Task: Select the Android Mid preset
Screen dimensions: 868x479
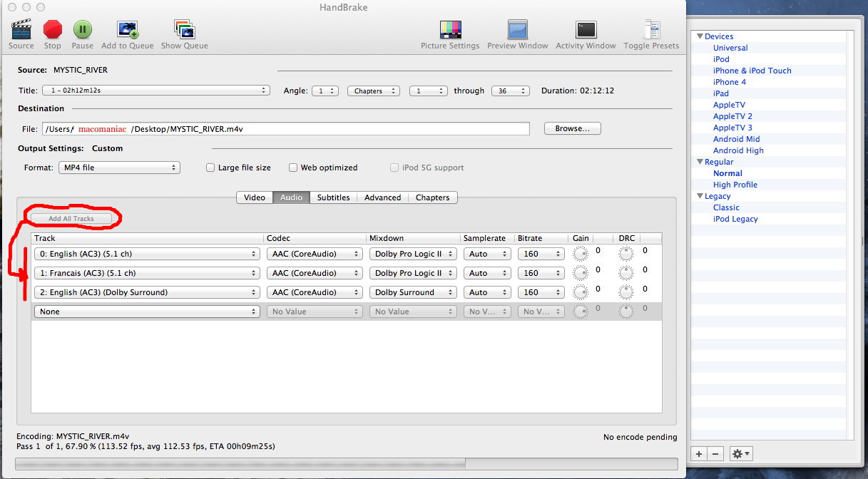Action: [737, 139]
